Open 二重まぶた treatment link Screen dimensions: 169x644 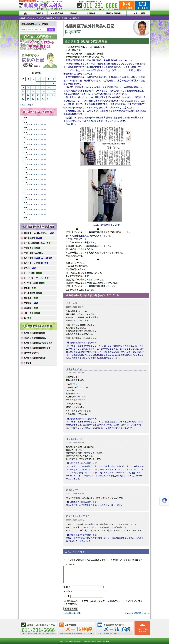pyautogui.click(x=32, y=248)
